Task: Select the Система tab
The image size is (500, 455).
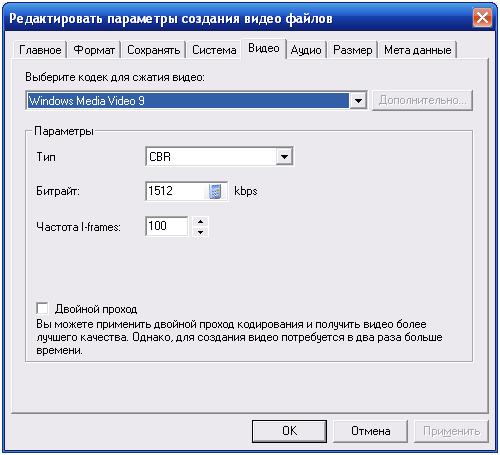Action: pos(214,50)
